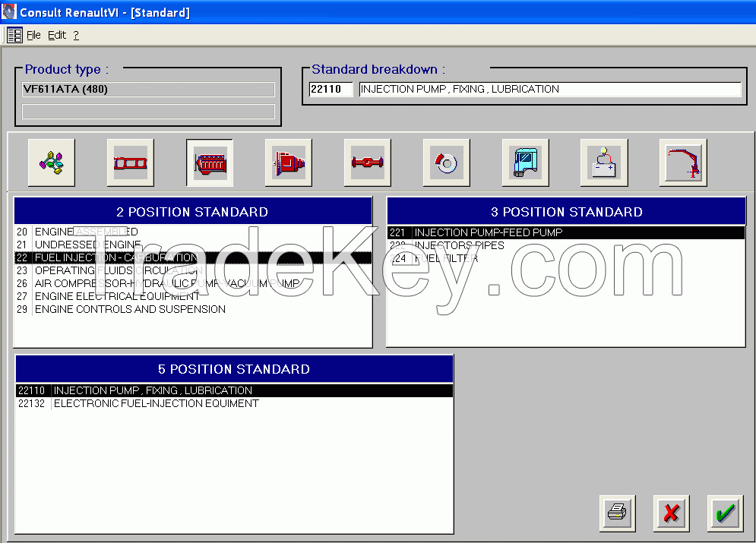Viewport: 756px width, 543px height.
Task: Select the red engine icon
Action: pyautogui.click(x=210, y=163)
